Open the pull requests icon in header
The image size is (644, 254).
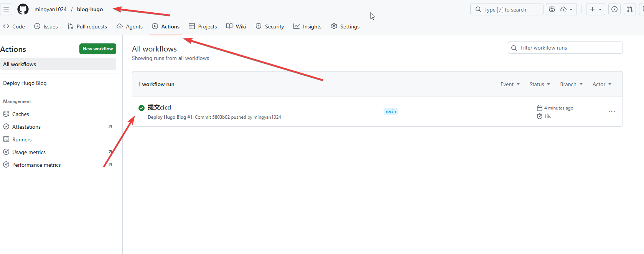click(630, 9)
